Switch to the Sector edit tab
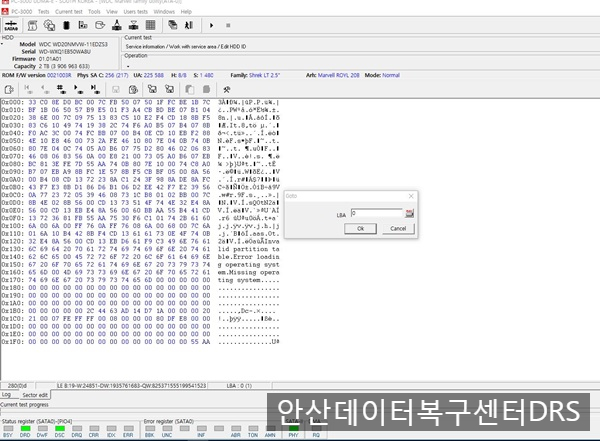The width and height of the screenshot is (600, 441). coord(35,395)
